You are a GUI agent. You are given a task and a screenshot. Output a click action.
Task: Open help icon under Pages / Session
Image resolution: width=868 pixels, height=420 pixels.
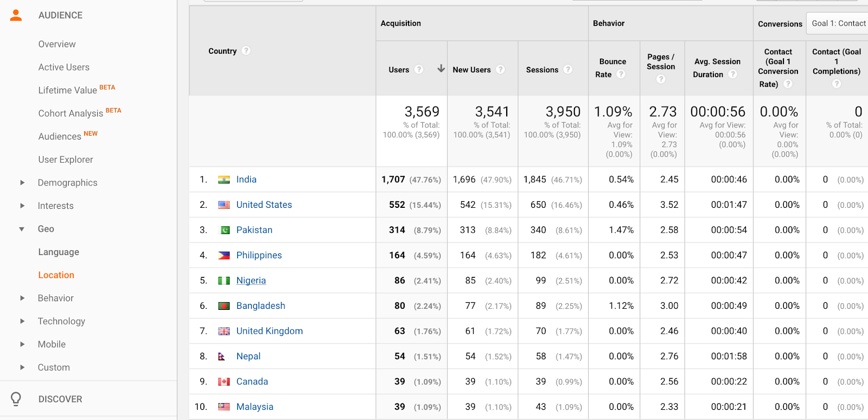[x=661, y=79]
